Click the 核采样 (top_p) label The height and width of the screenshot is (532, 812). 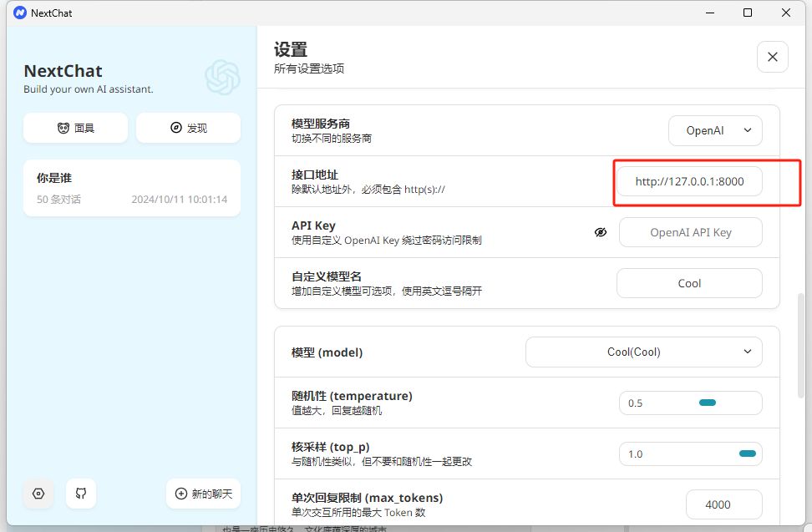(x=330, y=447)
